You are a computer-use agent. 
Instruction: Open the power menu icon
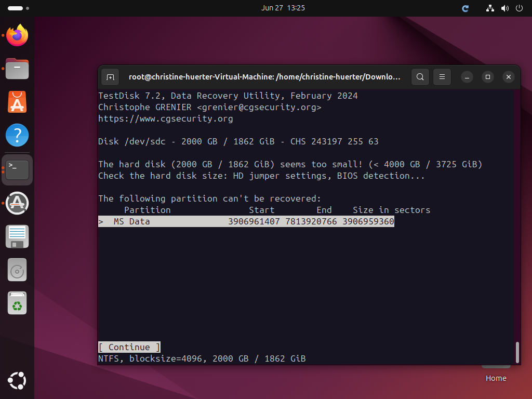519,8
